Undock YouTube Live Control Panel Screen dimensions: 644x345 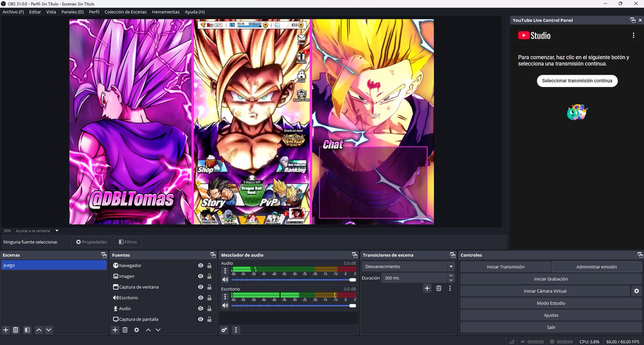(x=633, y=20)
